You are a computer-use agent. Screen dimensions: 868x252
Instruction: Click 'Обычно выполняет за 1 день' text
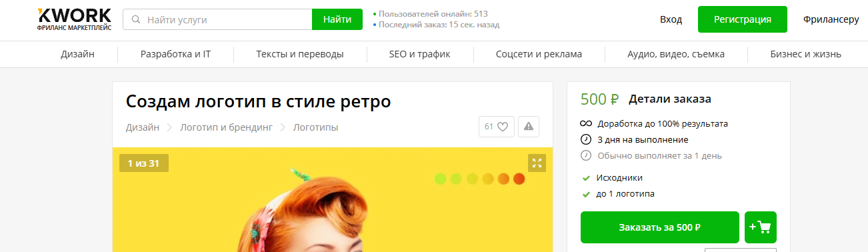[659, 156]
